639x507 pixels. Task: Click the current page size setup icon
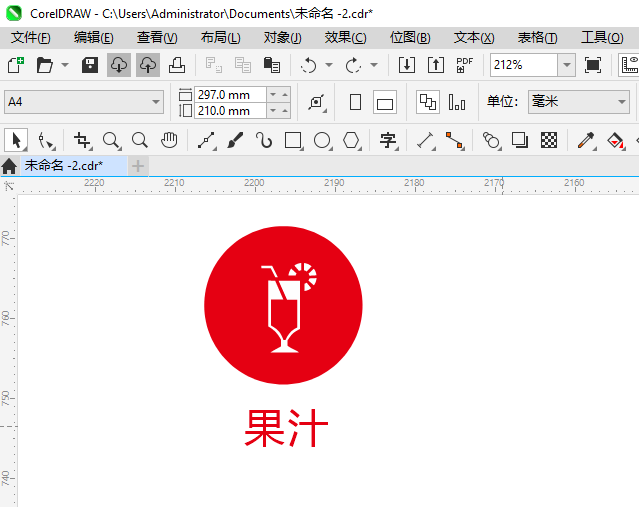coord(317,102)
